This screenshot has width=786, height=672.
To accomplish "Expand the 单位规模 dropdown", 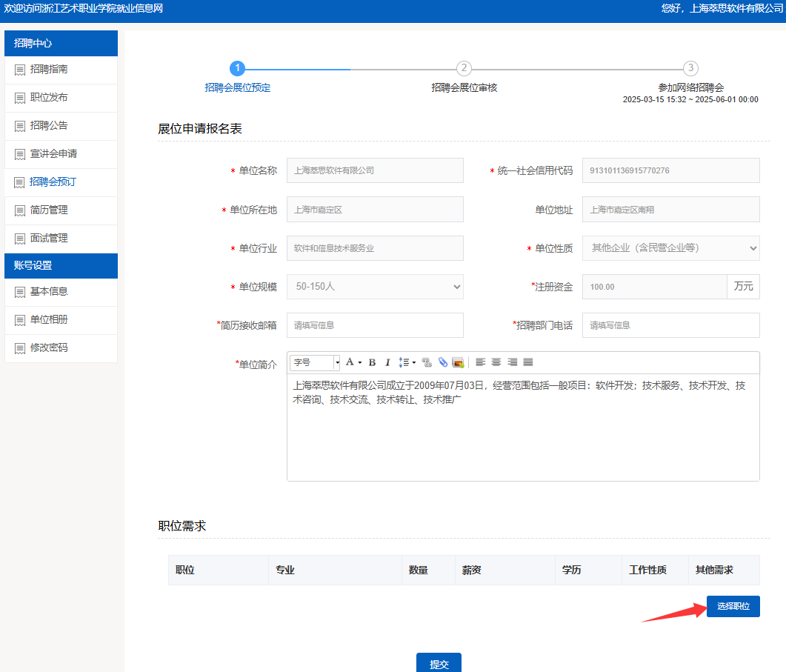I will coord(375,287).
